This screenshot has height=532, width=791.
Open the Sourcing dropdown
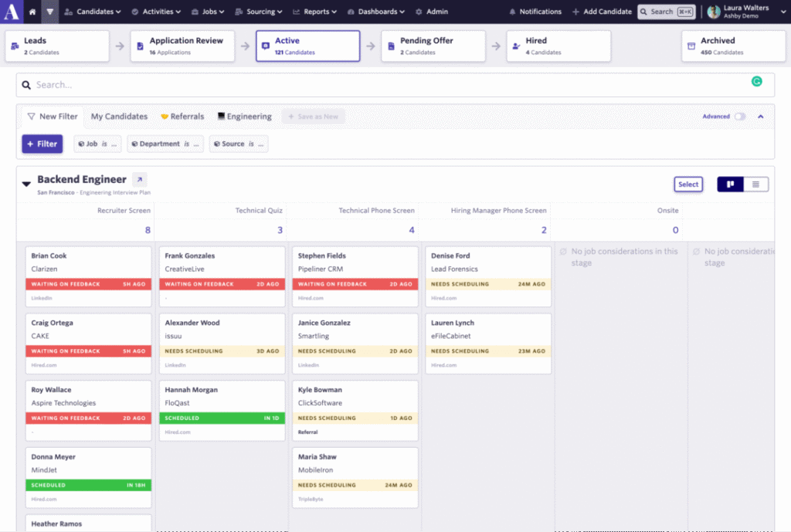click(259, 12)
